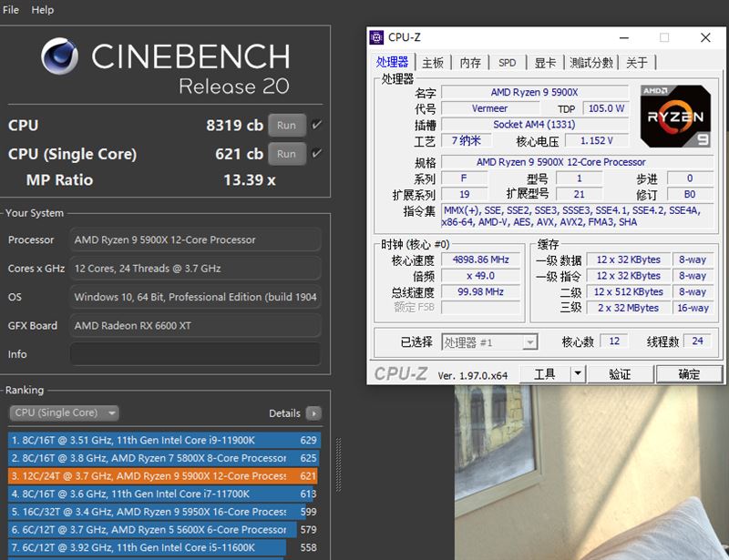Click the 名字 value AMD Ryzen 9 5900X
The height and width of the screenshot is (560, 729).
[534, 92]
